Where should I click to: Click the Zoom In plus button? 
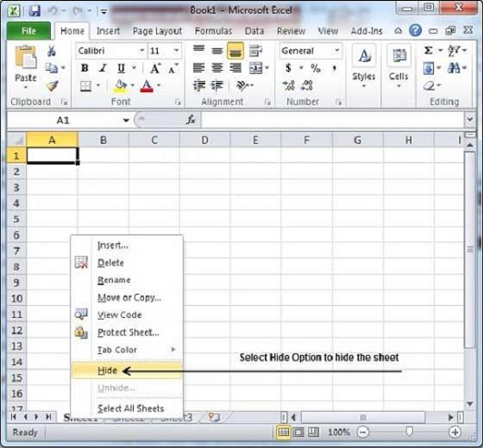pyautogui.click(x=455, y=432)
